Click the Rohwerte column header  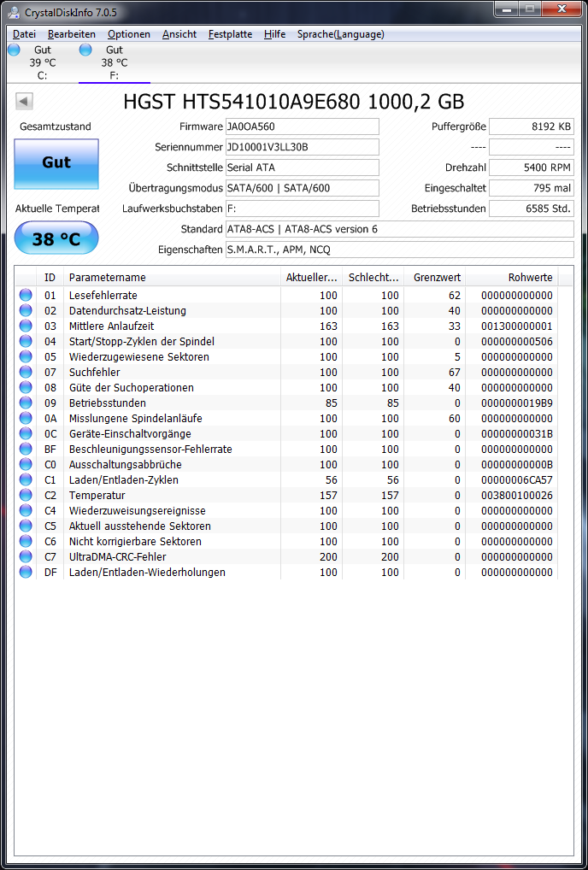pos(511,278)
